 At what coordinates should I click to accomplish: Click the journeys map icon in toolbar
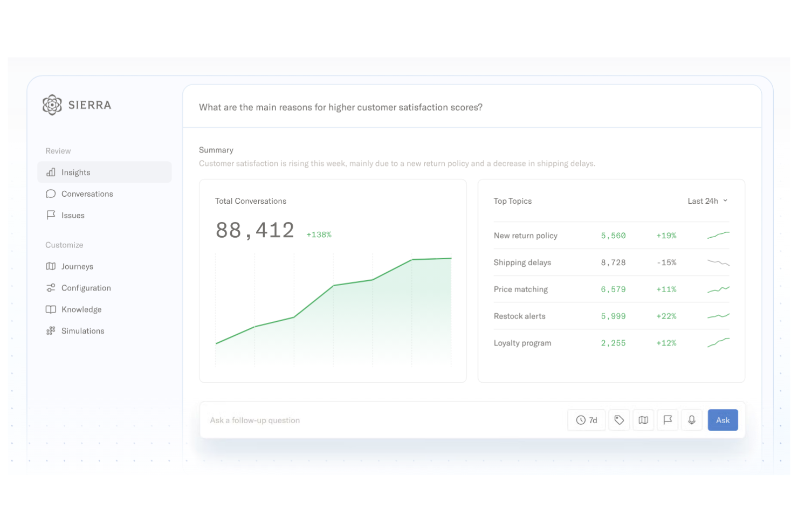643,420
